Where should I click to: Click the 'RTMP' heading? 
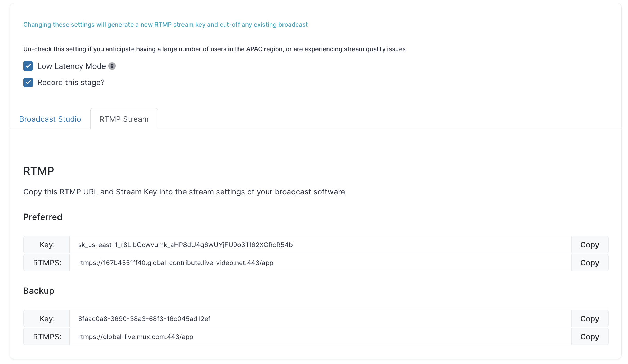[x=38, y=171]
